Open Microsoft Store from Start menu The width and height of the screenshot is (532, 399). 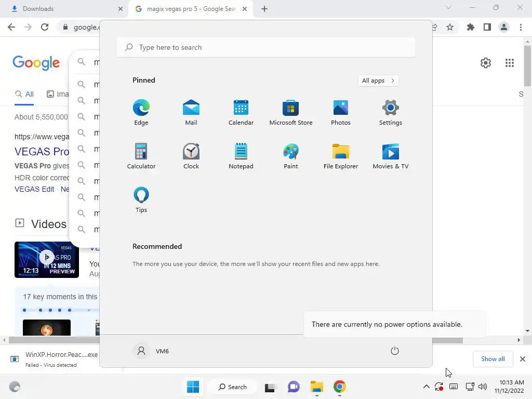click(x=291, y=112)
